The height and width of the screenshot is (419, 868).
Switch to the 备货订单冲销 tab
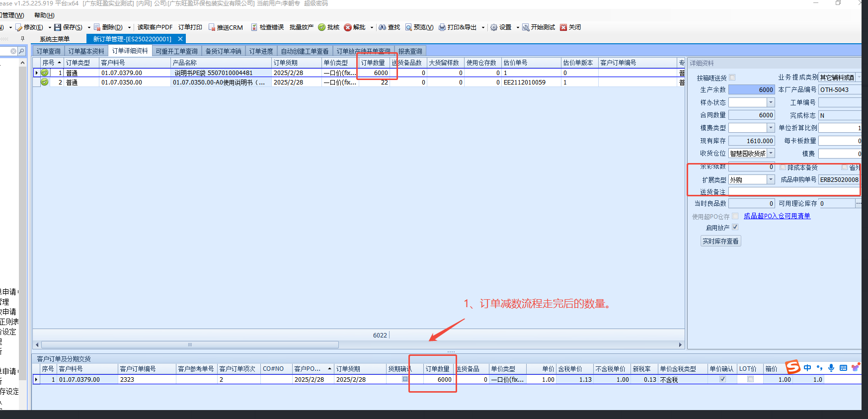click(x=224, y=51)
